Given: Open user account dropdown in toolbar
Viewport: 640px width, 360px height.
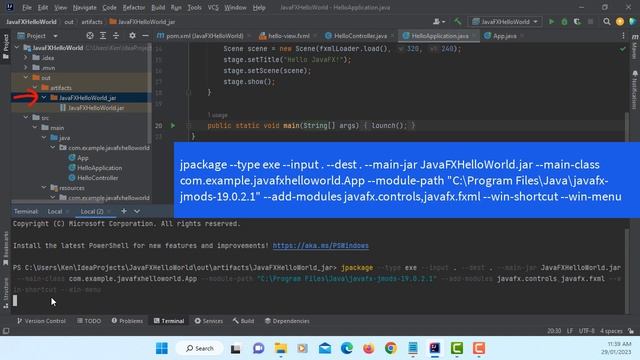Looking at the screenshot, I should [439, 22].
